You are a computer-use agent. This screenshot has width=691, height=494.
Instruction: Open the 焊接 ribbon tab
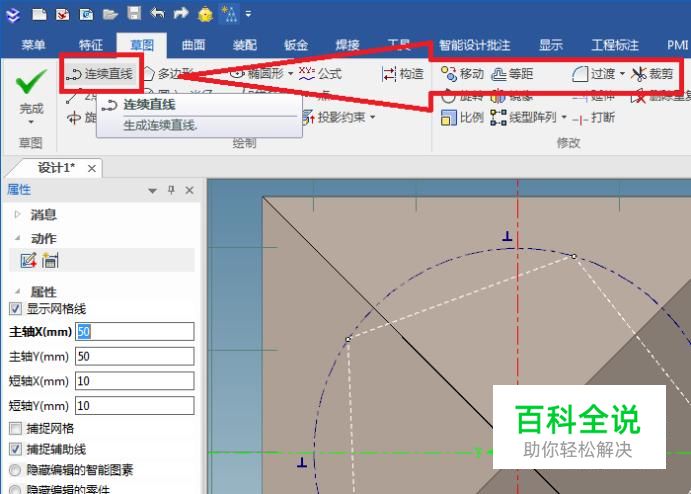[x=348, y=45]
